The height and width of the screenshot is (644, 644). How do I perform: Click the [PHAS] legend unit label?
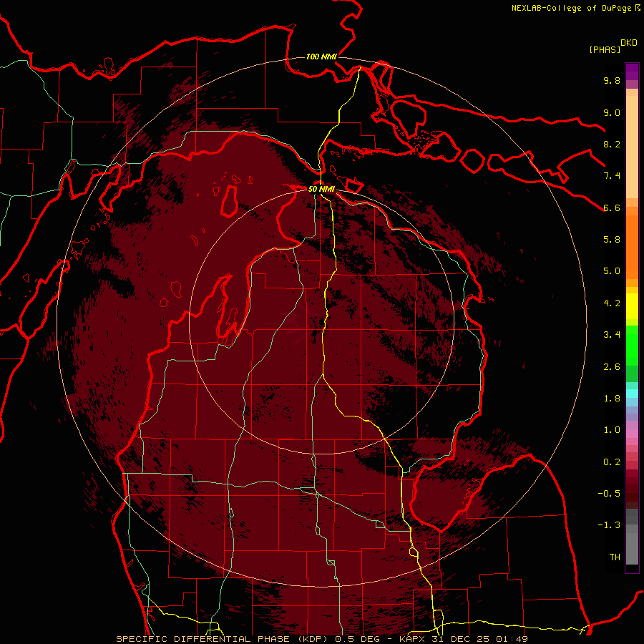tap(605, 49)
